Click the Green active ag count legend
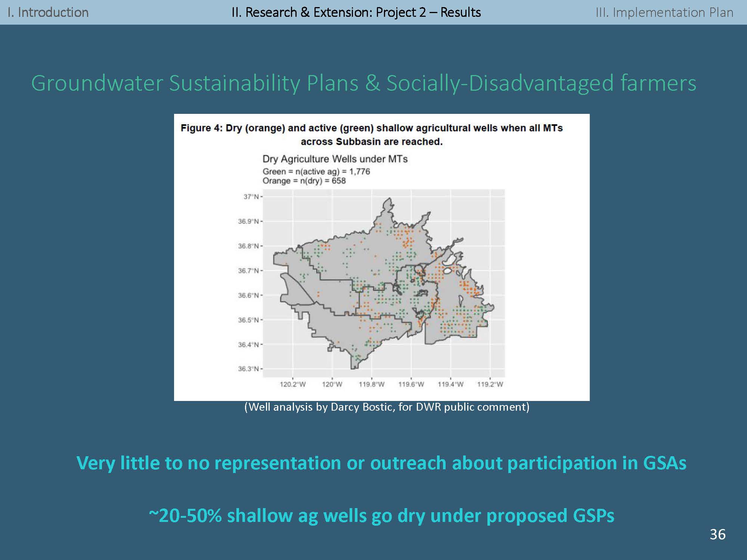 tap(316, 171)
